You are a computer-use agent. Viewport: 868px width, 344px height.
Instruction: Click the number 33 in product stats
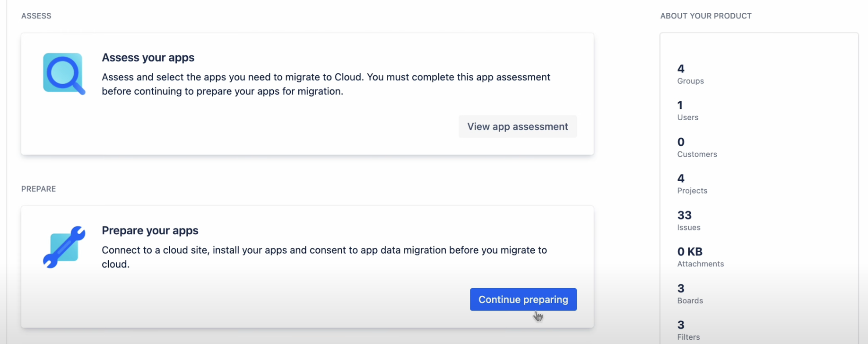684,215
